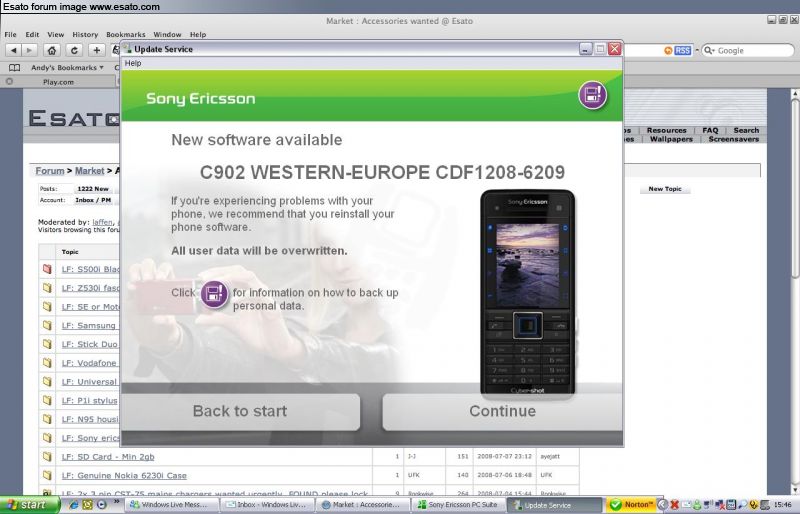Click the folder icon beside LF: SD Card
This screenshot has height=514, width=800.
47,456
